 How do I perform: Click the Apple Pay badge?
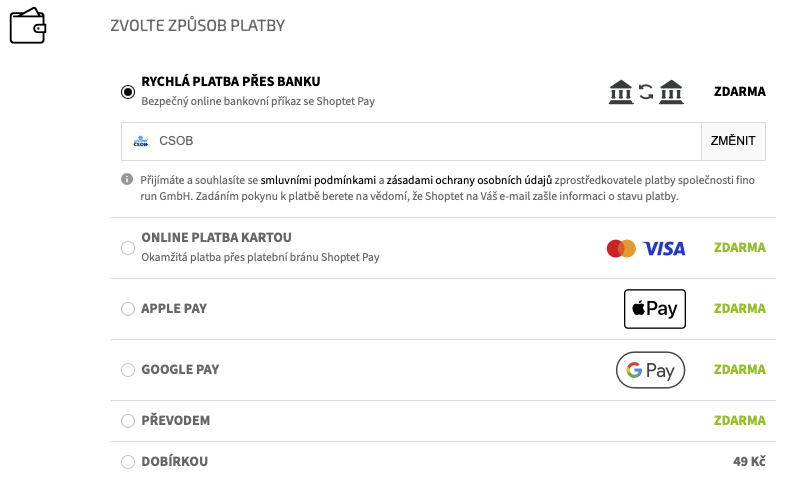pyautogui.click(x=655, y=309)
